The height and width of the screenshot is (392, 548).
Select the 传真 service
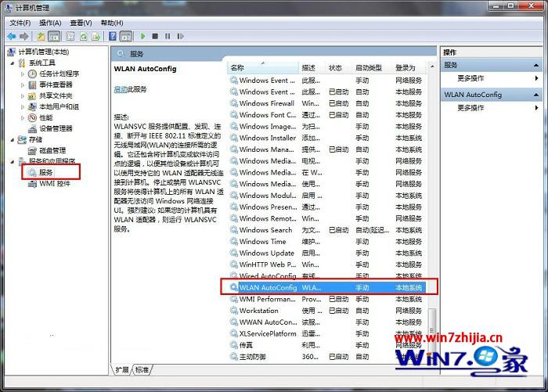(246, 345)
